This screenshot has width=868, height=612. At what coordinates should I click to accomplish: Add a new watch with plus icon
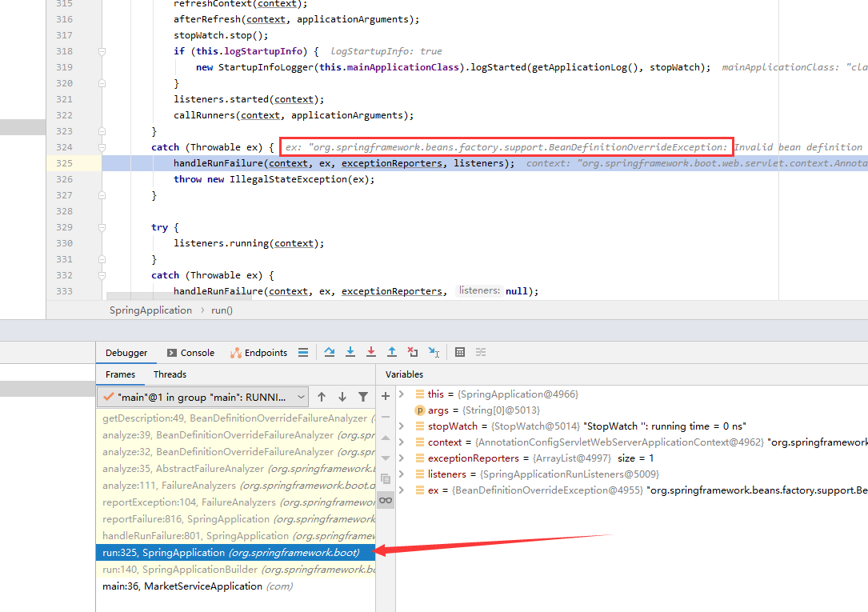(386, 396)
